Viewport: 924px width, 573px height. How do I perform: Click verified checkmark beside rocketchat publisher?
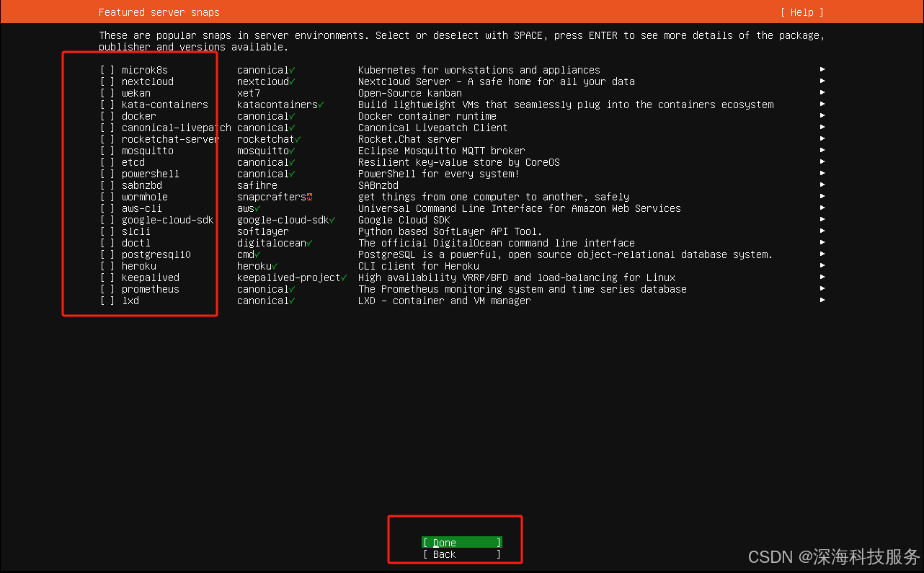pos(298,139)
